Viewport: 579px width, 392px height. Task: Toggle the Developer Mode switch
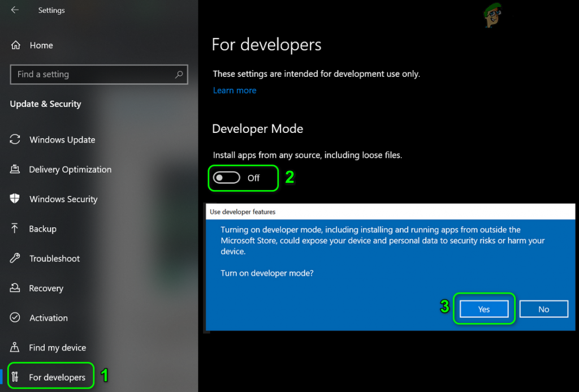[x=226, y=178]
